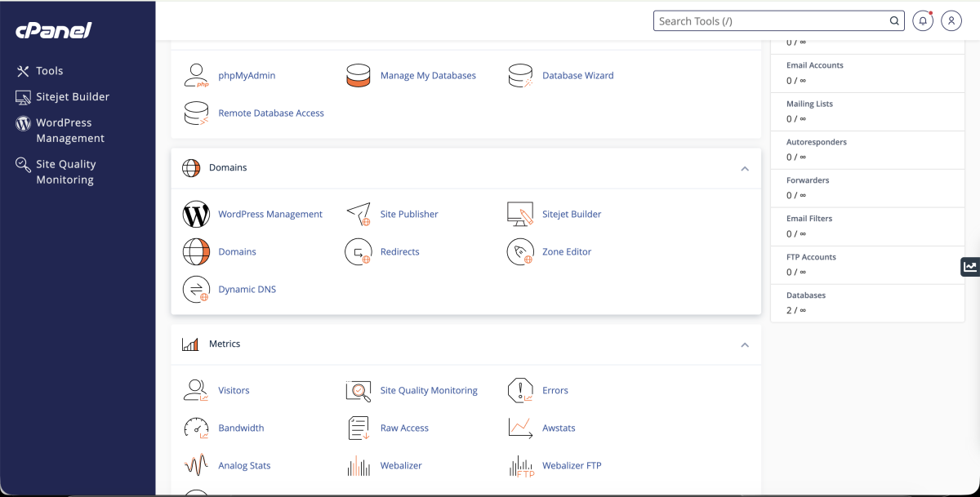Open the statistics side panel tab
Viewport: 980px width, 497px height.
click(x=969, y=266)
